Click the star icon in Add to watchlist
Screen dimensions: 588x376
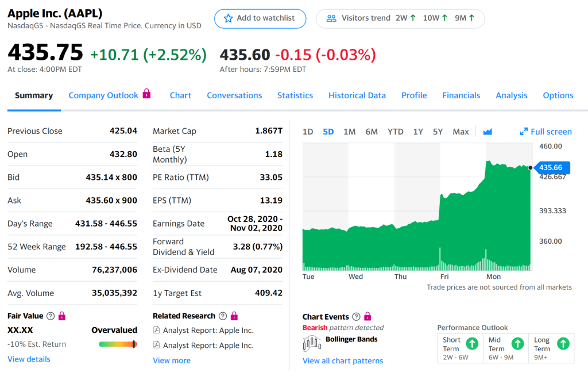click(x=229, y=18)
